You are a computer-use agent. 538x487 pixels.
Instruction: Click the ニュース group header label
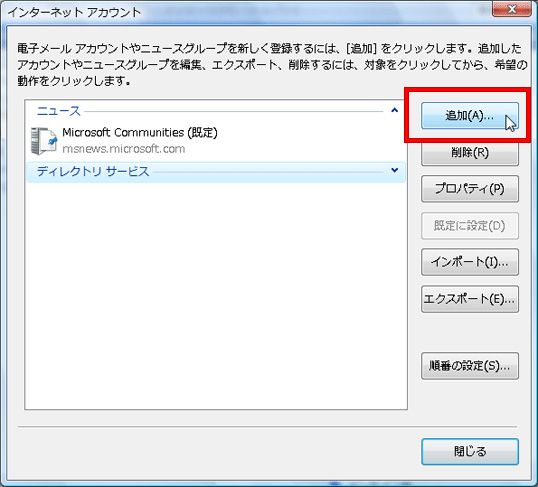(59, 111)
